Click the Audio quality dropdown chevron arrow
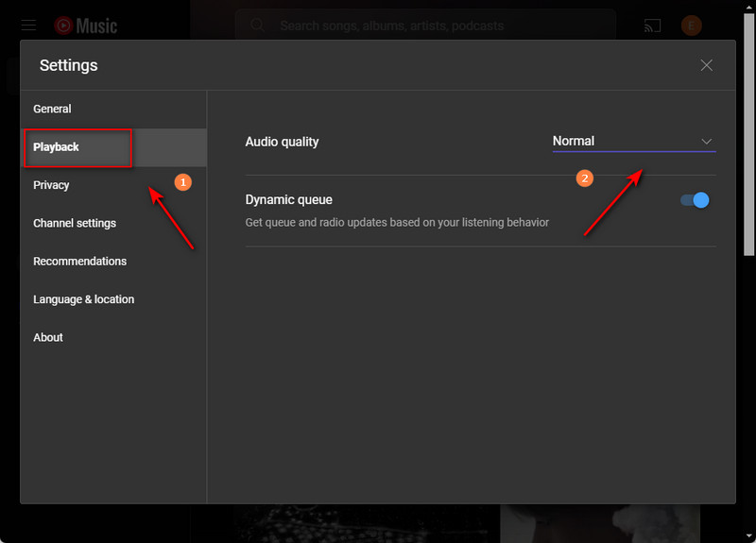Image resolution: width=756 pixels, height=543 pixels. [x=706, y=142]
